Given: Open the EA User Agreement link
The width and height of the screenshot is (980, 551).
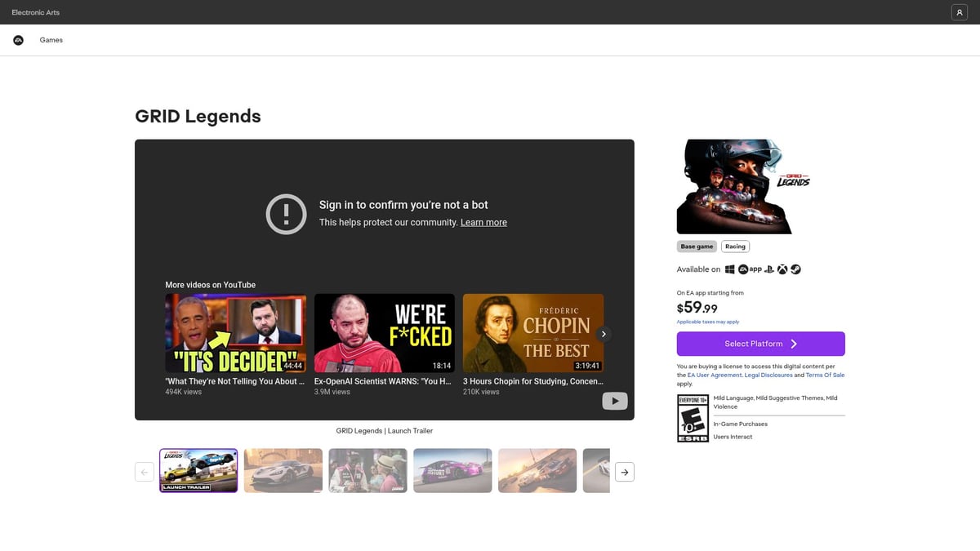Looking at the screenshot, I should pos(715,375).
